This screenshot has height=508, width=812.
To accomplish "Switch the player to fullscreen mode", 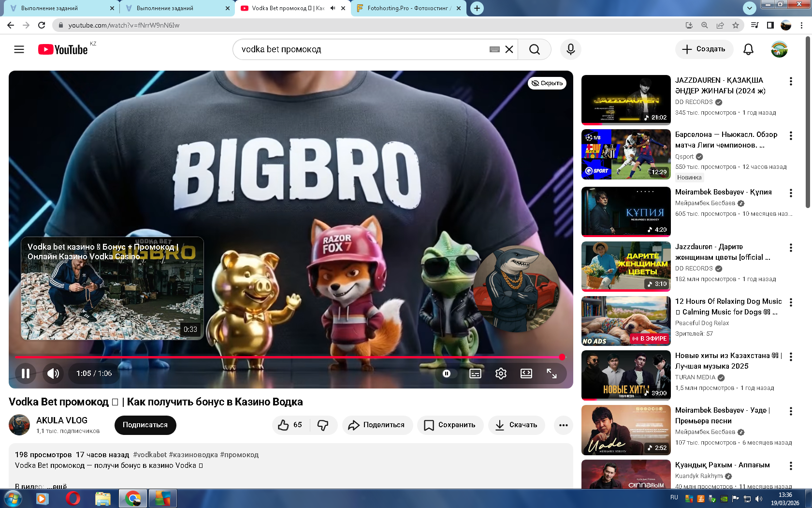I will click(x=551, y=374).
